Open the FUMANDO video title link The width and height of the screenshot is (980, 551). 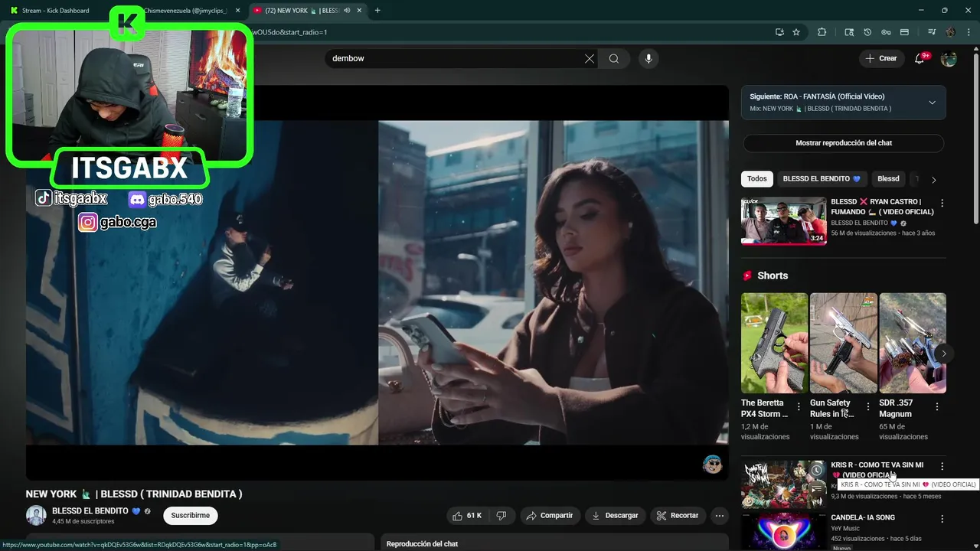click(882, 207)
